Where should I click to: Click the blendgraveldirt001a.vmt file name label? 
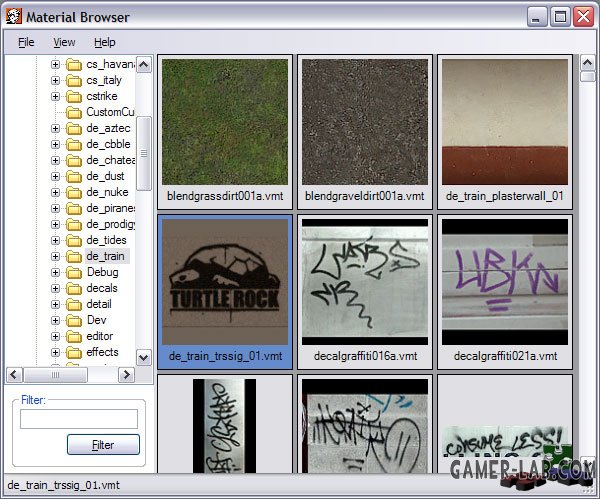click(x=365, y=196)
